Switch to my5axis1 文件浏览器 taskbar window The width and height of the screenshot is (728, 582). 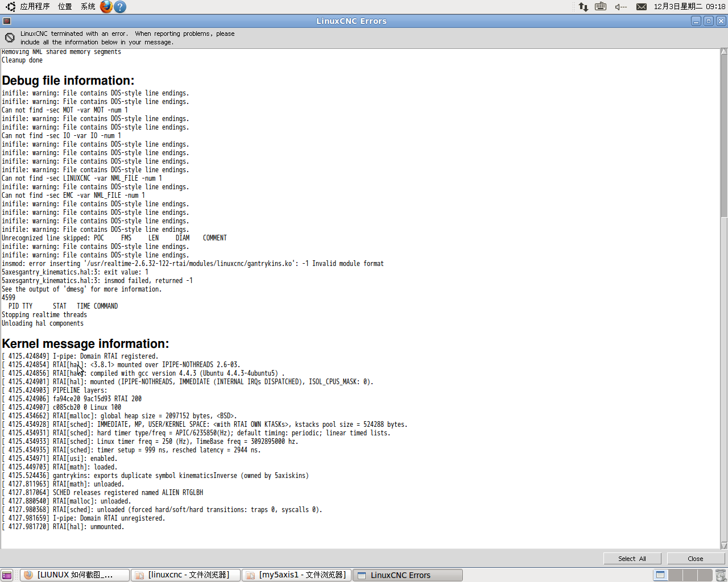(297, 575)
